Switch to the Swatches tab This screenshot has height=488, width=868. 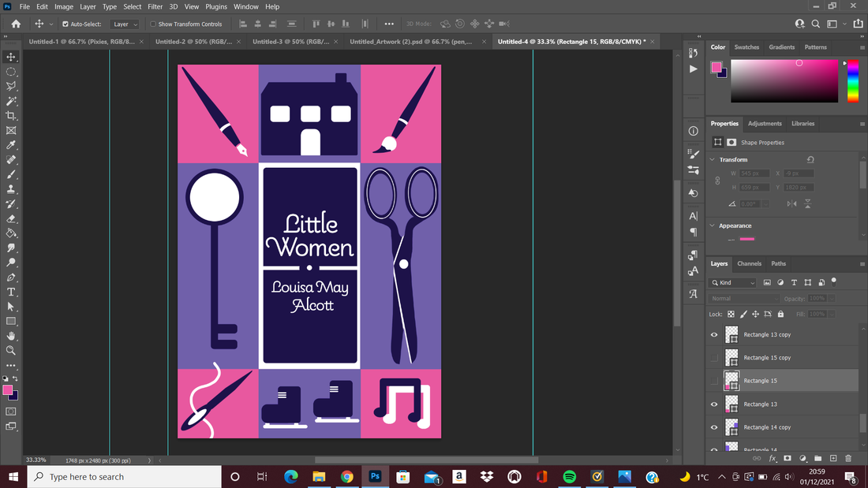tap(746, 47)
